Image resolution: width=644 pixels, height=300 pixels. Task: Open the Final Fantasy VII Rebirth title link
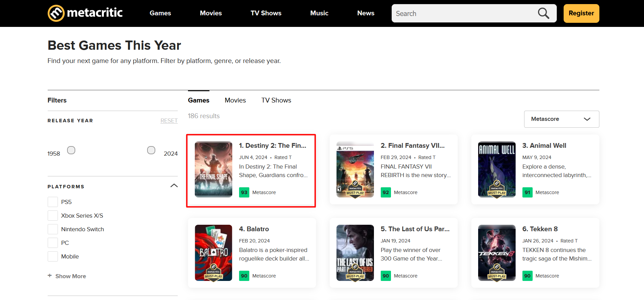point(413,146)
